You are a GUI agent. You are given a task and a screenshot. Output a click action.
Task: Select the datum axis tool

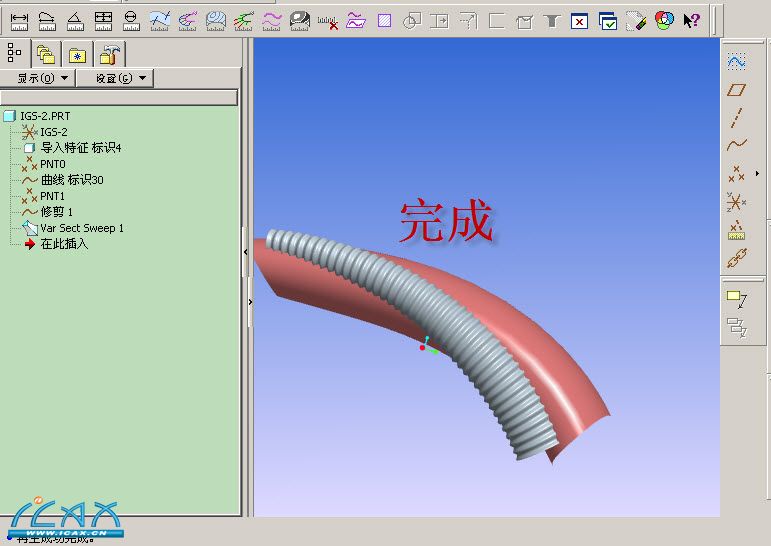pos(736,117)
